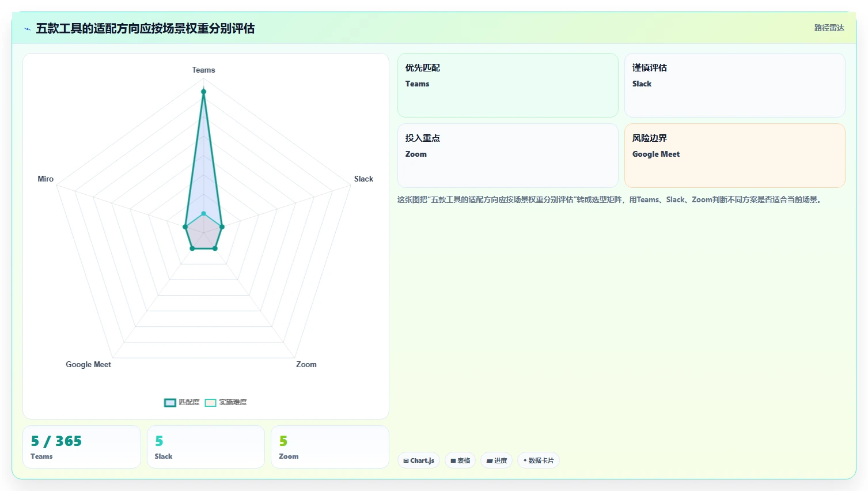Click the Teams peak data point on radar
This screenshot has width=868, height=491.
(203, 92)
